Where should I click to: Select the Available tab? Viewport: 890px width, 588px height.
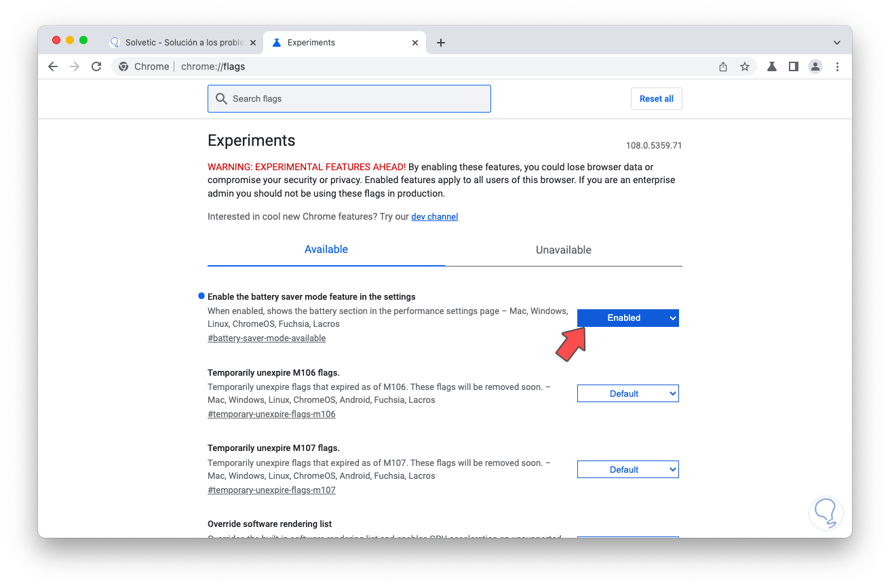[326, 250]
